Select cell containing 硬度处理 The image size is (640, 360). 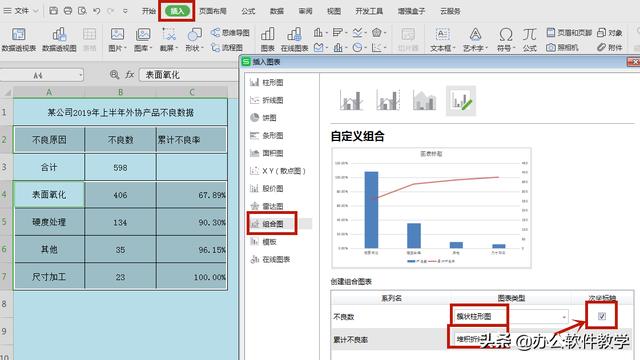pos(49,222)
